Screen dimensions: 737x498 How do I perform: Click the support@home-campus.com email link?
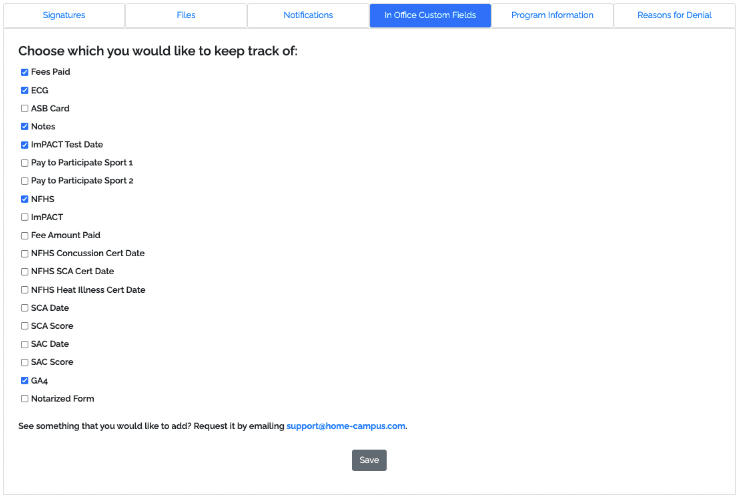346,426
